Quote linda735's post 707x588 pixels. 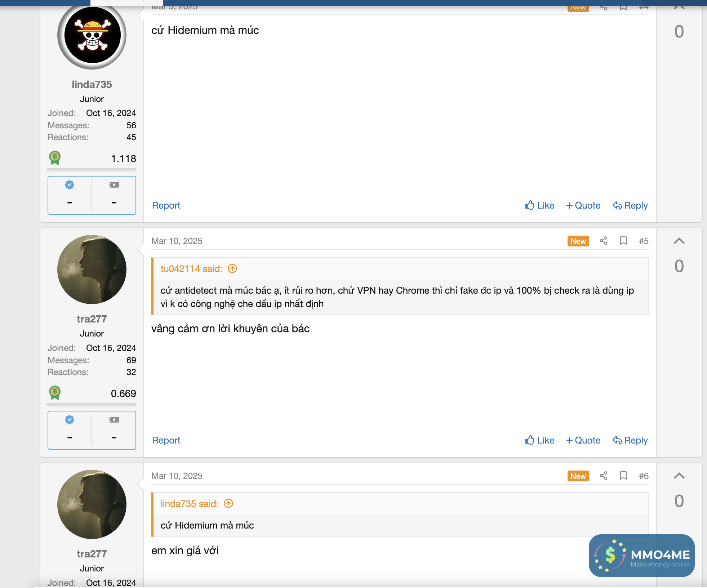pos(583,205)
